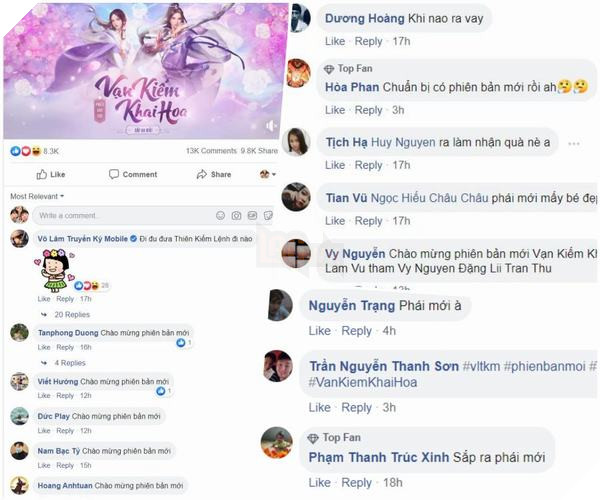Expand the 20 Replies thread
Viewport: 600px width, 500px height.
(x=72, y=314)
